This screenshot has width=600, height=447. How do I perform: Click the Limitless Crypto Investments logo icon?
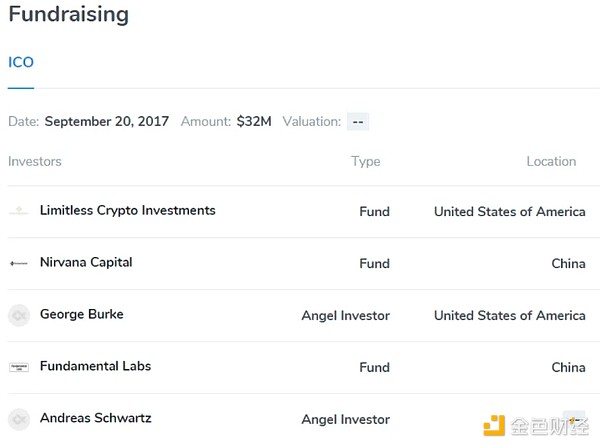click(18, 211)
